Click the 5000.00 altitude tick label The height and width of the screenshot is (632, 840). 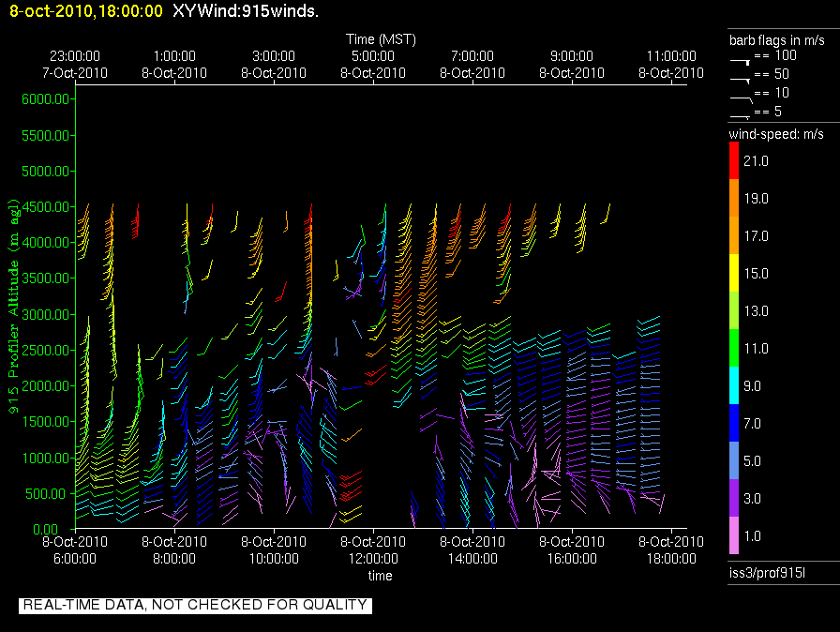[46, 172]
